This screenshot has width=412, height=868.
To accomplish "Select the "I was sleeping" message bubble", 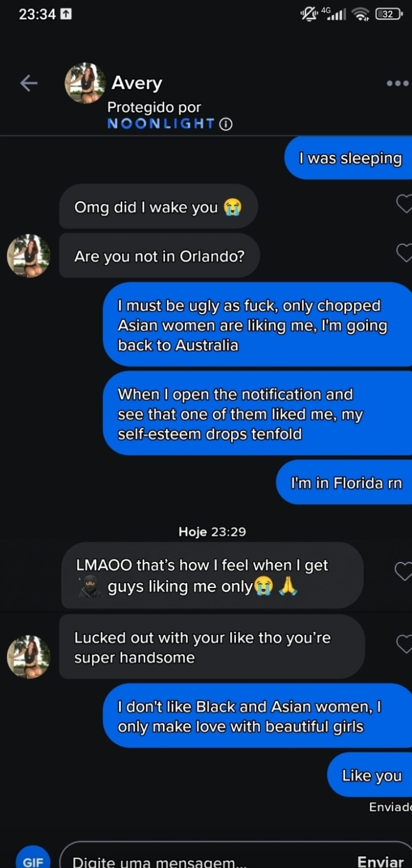I will 350,158.
